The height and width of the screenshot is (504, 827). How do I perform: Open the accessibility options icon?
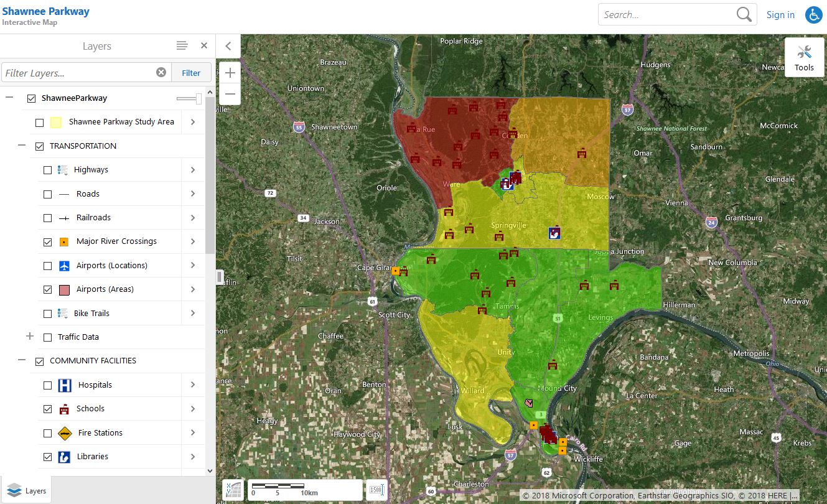[x=813, y=15]
